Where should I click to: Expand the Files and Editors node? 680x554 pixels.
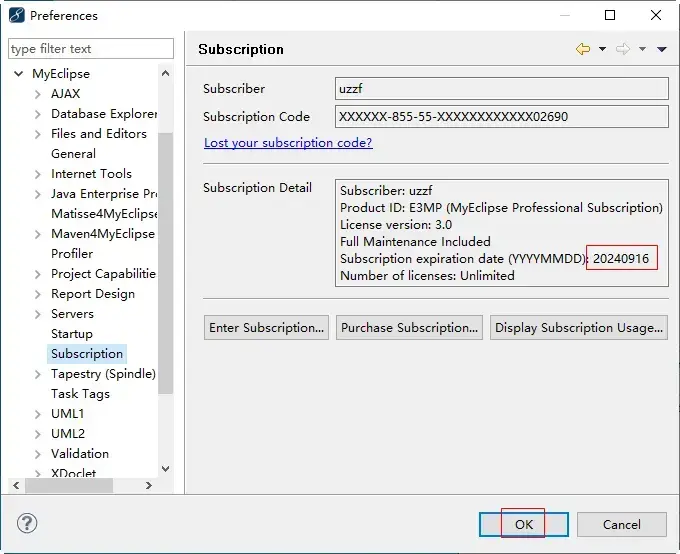tap(38, 134)
